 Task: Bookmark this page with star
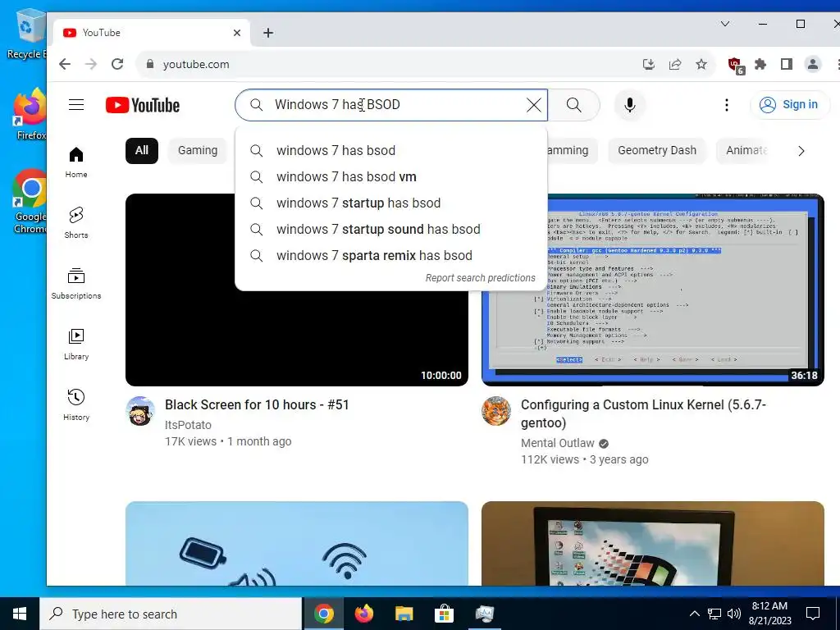[701, 64]
